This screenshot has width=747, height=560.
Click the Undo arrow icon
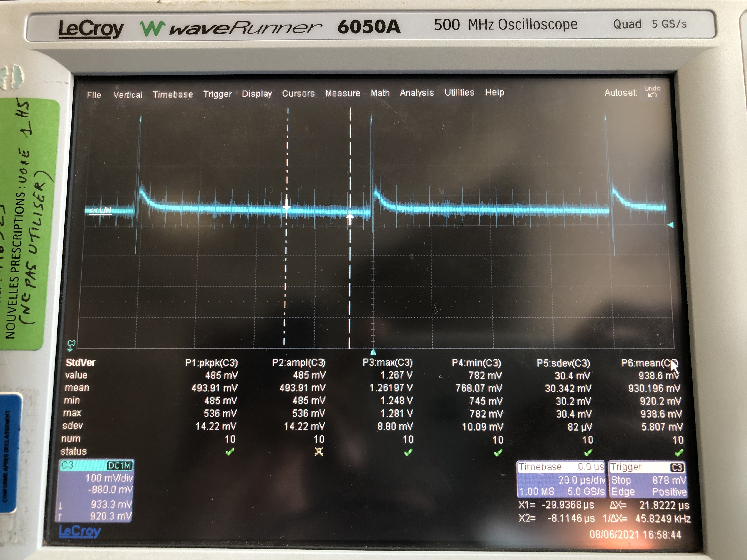652,95
